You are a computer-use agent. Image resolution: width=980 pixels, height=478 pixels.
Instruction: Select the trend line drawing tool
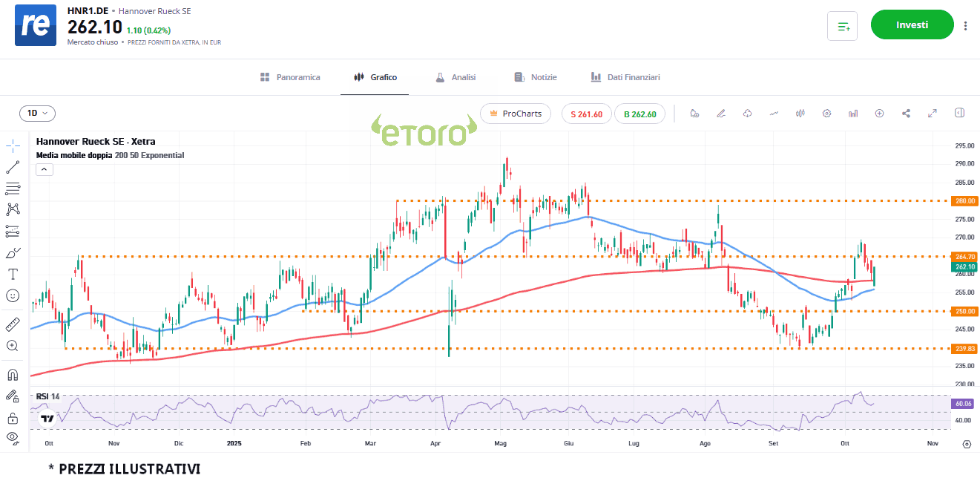[13, 167]
